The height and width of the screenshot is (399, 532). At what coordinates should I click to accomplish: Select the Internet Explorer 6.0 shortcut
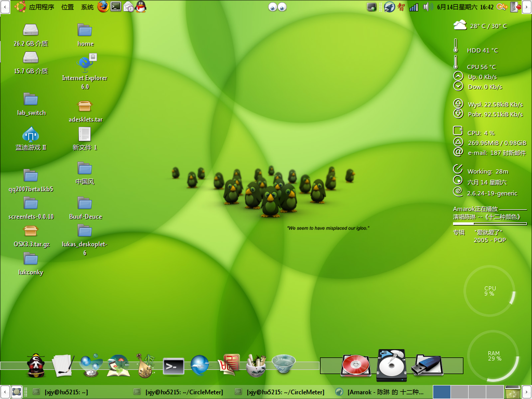[x=85, y=72]
